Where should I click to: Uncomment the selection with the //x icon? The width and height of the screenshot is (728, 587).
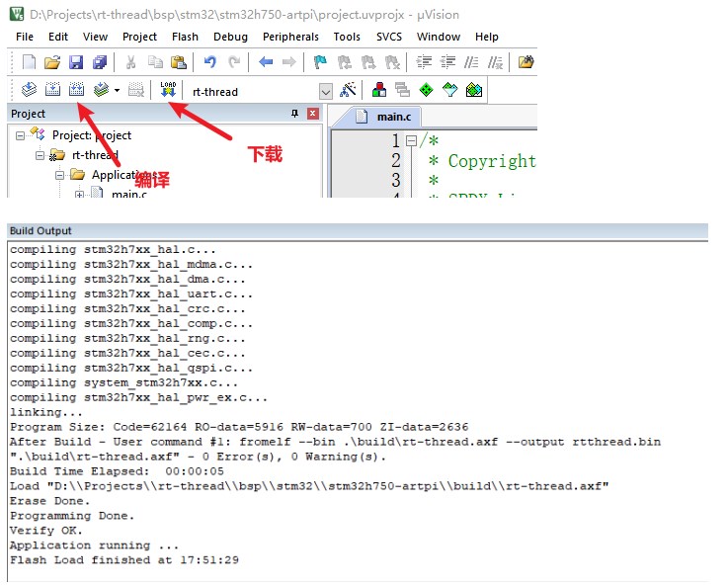coord(495,62)
